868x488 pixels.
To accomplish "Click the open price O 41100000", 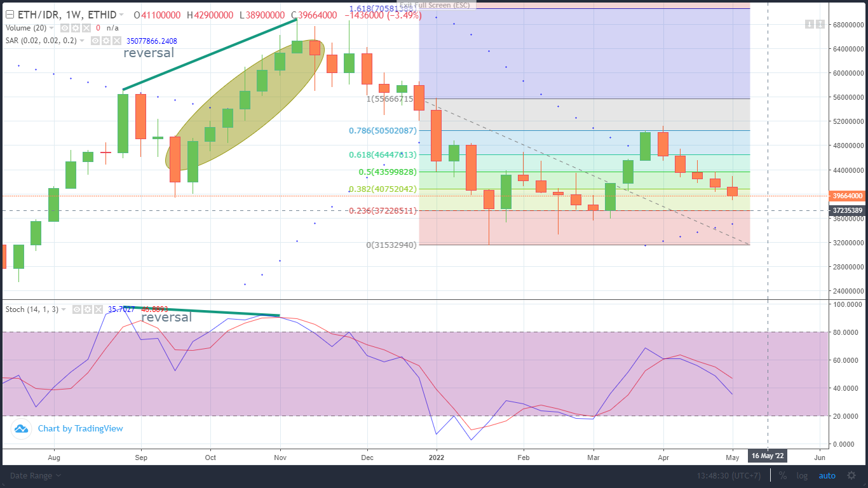I will click(x=157, y=15).
